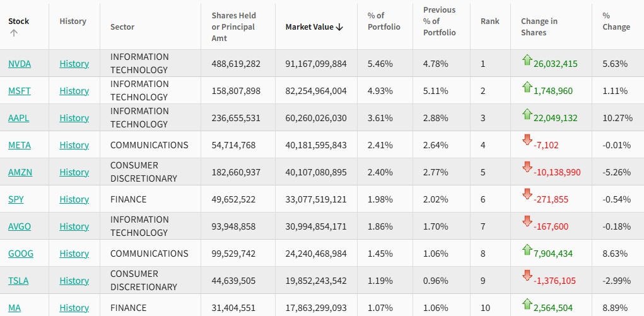Click green up arrow in GOOG row
The image size is (644, 316).
[x=527, y=250]
